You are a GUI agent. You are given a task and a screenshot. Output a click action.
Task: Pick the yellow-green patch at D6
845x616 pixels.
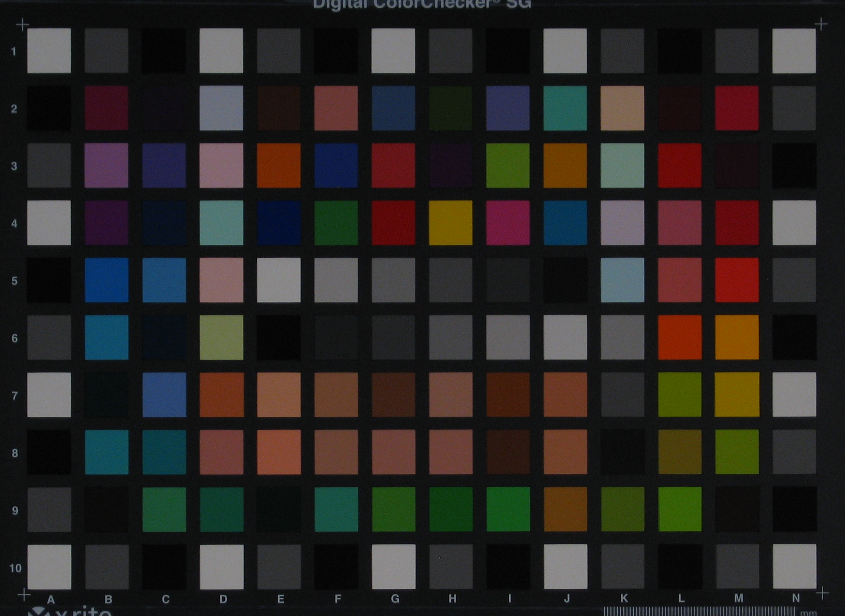pos(221,337)
